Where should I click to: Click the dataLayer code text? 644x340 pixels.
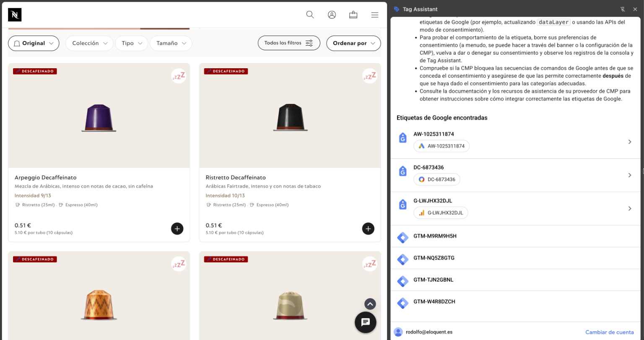(x=554, y=22)
